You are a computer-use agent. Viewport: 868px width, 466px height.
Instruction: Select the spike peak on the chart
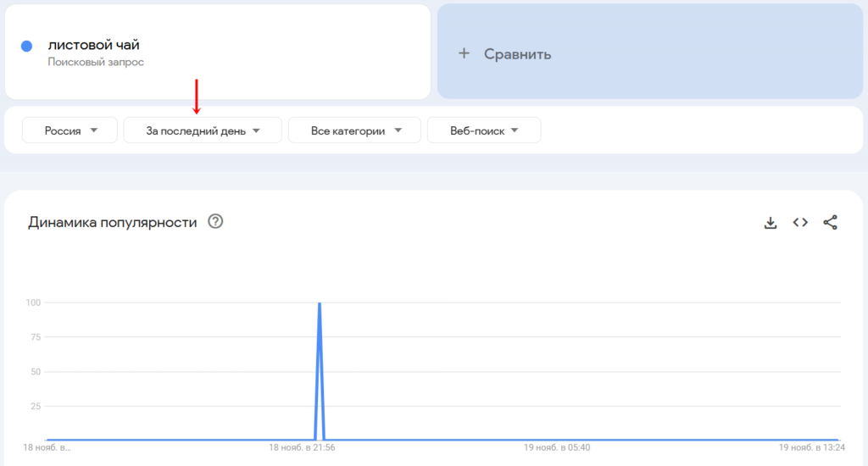[320, 303]
